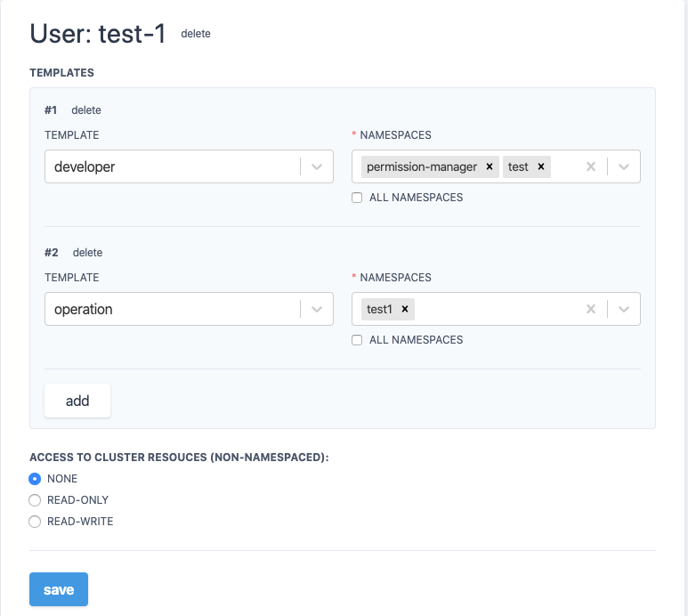Viewport: 688px width, 616px height.
Task: Expand the namespaces dropdown for template #2
Action: tap(624, 309)
